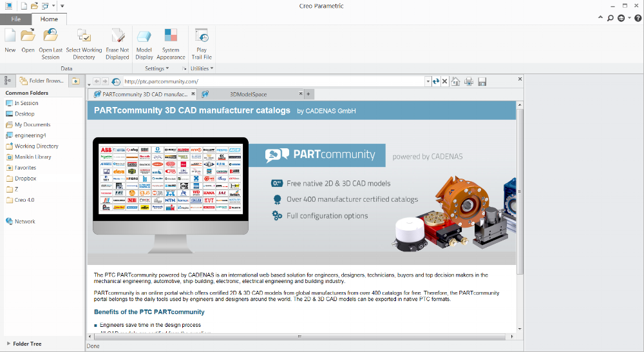Viewport: 644px width, 352px height.
Task: Open Last Session from the ribbon
Action: pos(50,44)
